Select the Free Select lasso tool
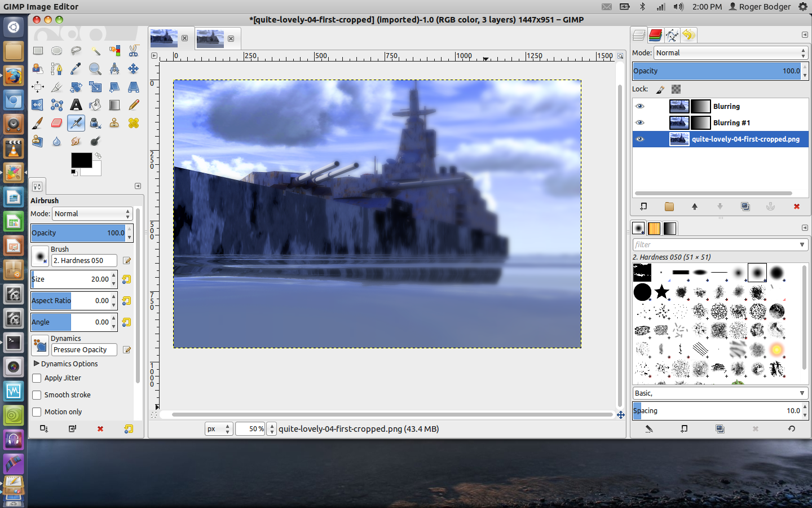Viewport: 812px width, 508px height. coord(76,51)
